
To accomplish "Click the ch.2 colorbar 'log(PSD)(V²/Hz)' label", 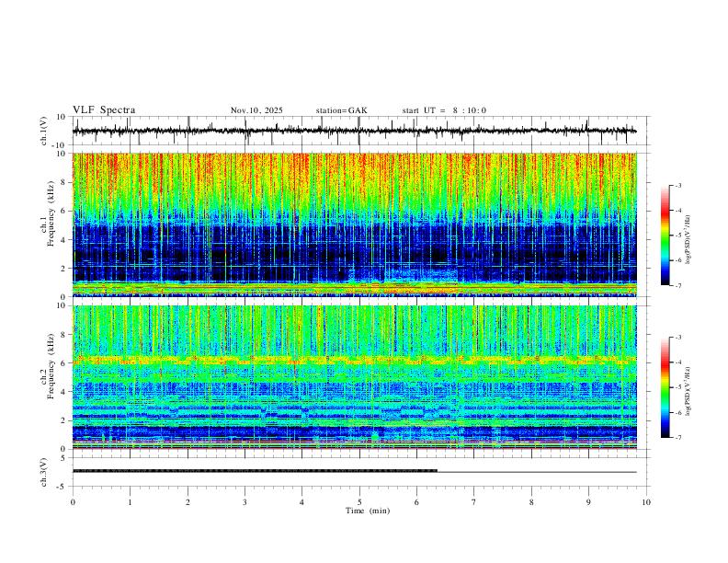I will 688,391.
